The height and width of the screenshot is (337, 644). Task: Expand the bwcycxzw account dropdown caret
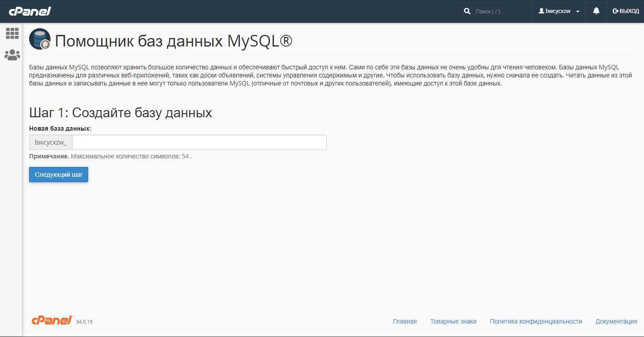pyautogui.click(x=578, y=12)
